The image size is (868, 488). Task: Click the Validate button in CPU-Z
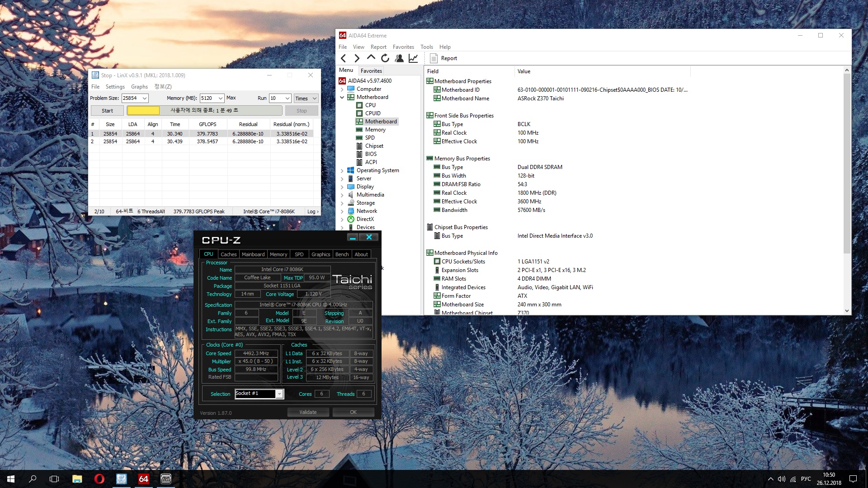[308, 412]
